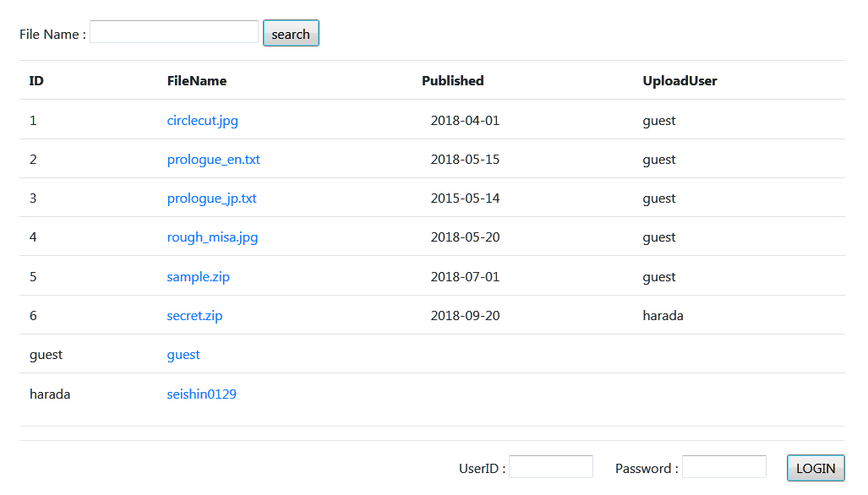
Task: Select the 2018-09-20 published date cell
Action: click(465, 315)
